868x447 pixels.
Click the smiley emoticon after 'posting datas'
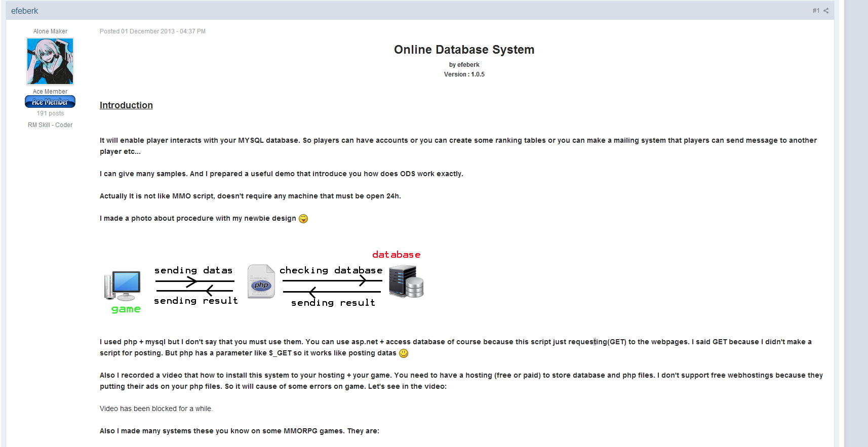pyautogui.click(x=404, y=353)
